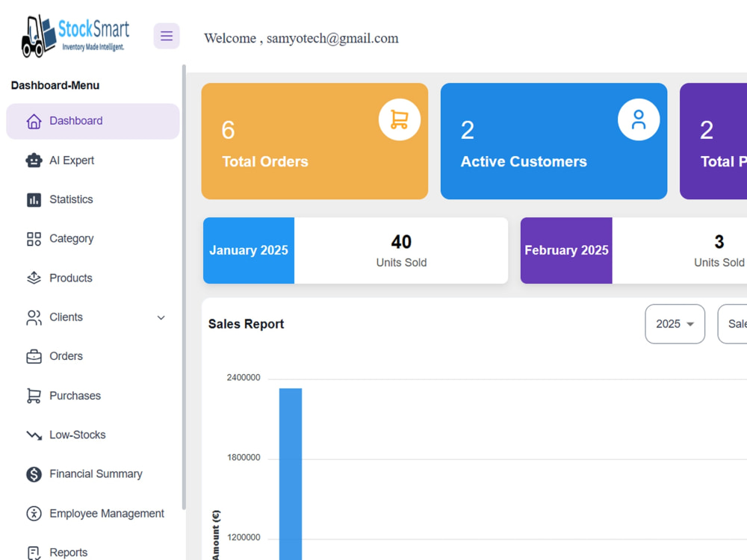Screen dimensions: 747x560
Task: Click the 1800000 axis label
Action: tap(244, 458)
